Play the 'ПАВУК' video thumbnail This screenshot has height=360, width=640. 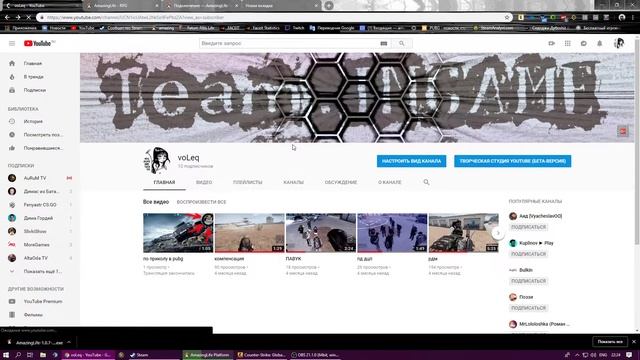(321, 233)
